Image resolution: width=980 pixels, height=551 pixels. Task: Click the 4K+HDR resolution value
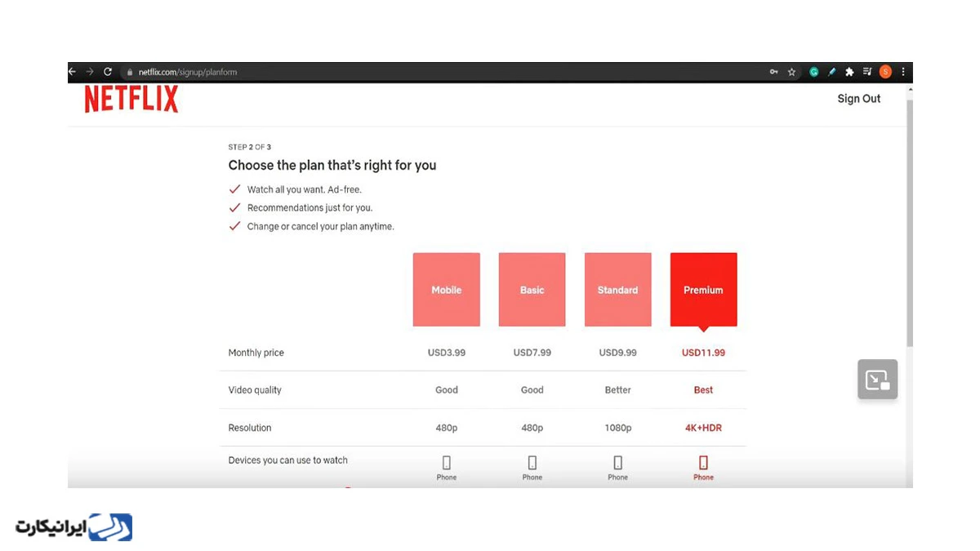coord(704,428)
